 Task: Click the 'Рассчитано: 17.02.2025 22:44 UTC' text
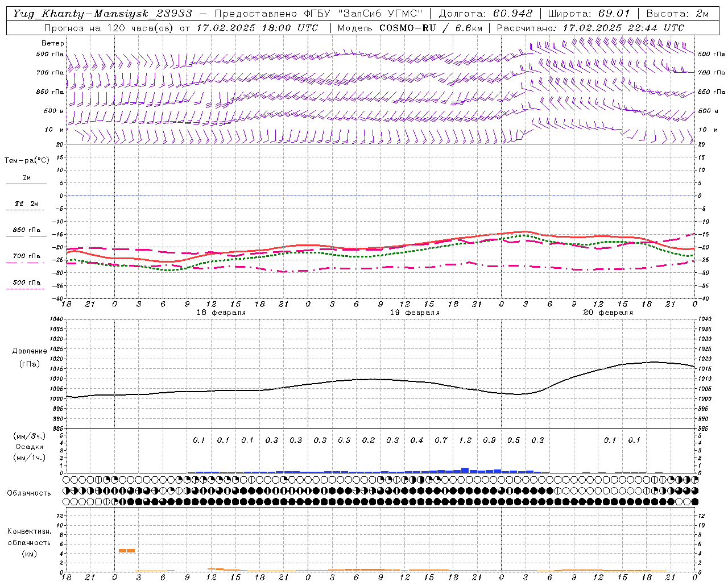click(590, 28)
